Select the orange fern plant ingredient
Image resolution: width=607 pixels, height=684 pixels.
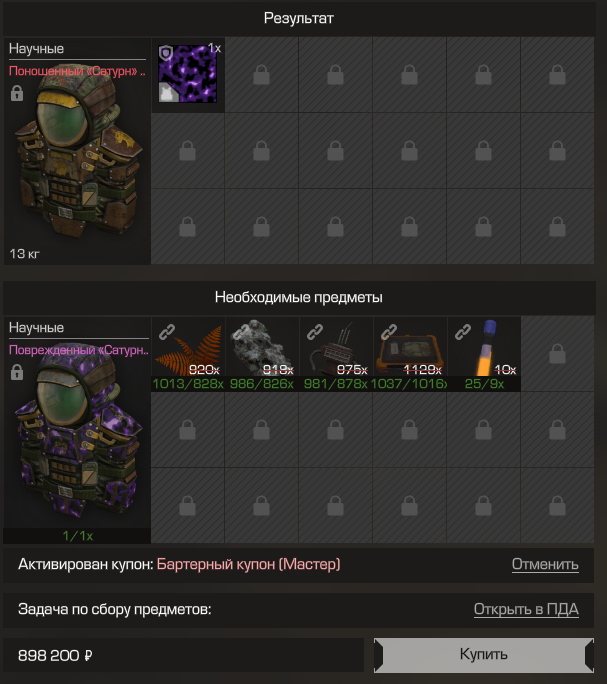coord(188,347)
